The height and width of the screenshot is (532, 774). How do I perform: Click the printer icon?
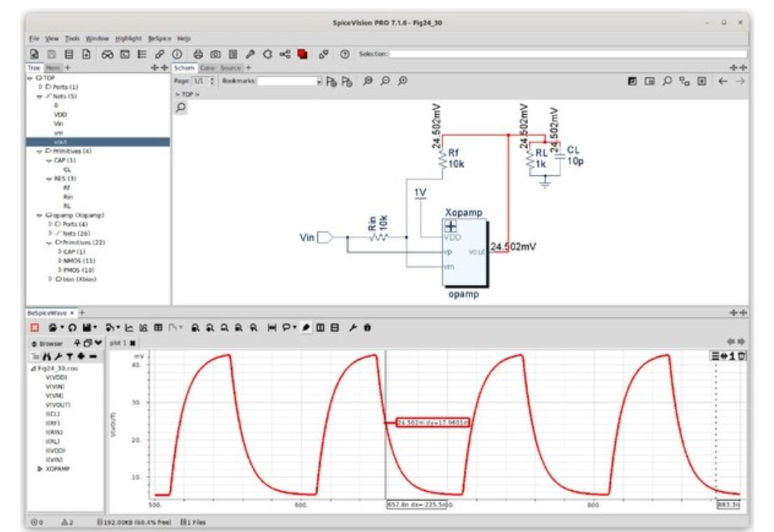198,55
